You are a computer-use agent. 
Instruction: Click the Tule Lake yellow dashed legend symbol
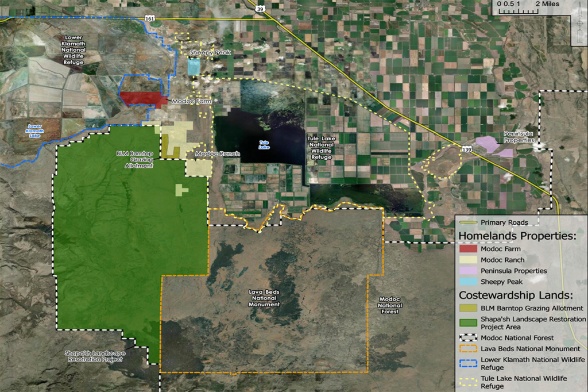click(x=468, y=382)
